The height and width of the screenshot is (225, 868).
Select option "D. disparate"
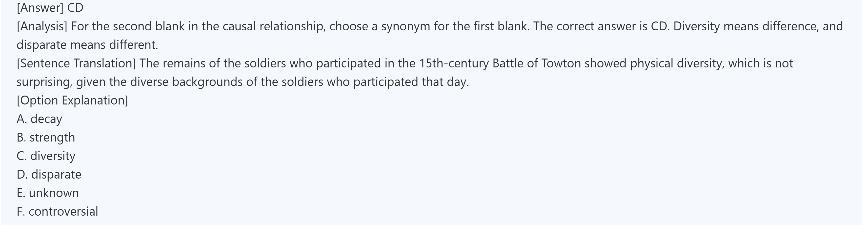coord(49,174)
